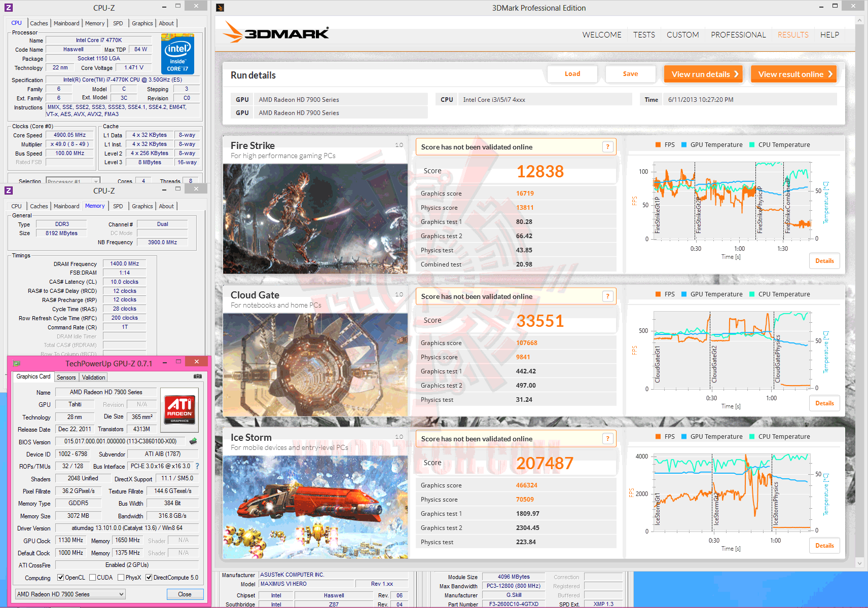Click the 3DMark scrollbar down arrow
This screenshot has height=608, width=868.
(859, 563)
